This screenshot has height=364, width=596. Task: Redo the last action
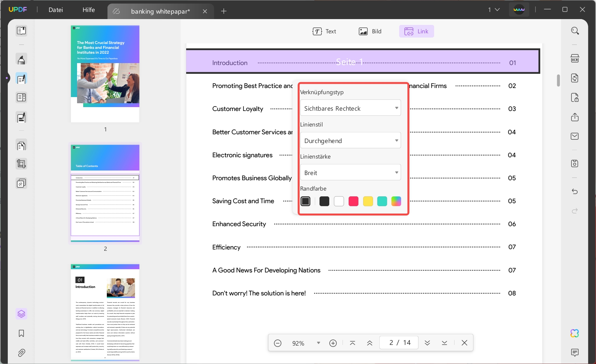click(575, 211)
